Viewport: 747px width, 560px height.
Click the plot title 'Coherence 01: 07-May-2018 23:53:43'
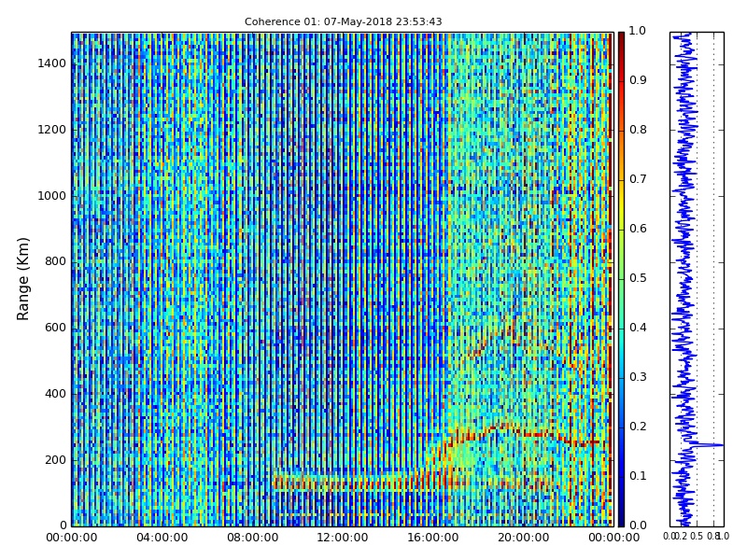[343, 21]
